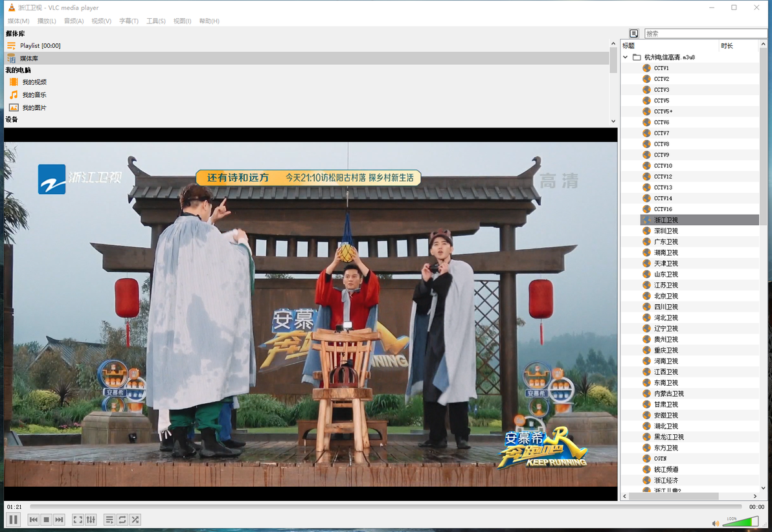Stop playback with the stop button

click(x=46, y=520)
